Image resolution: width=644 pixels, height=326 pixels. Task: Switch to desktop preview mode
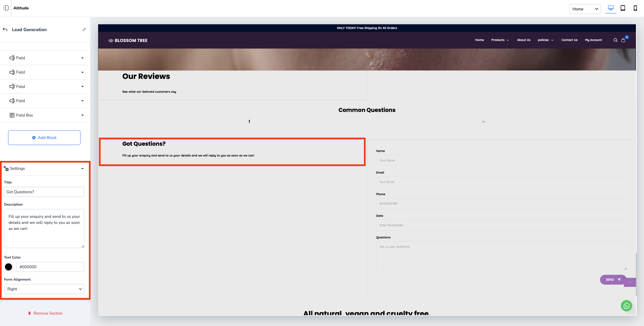[x=610, y=8]
